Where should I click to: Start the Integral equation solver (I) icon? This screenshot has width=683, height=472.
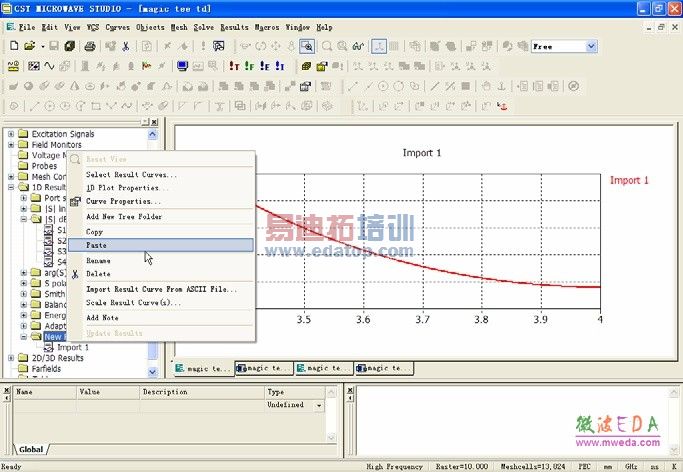click(280, 66)
